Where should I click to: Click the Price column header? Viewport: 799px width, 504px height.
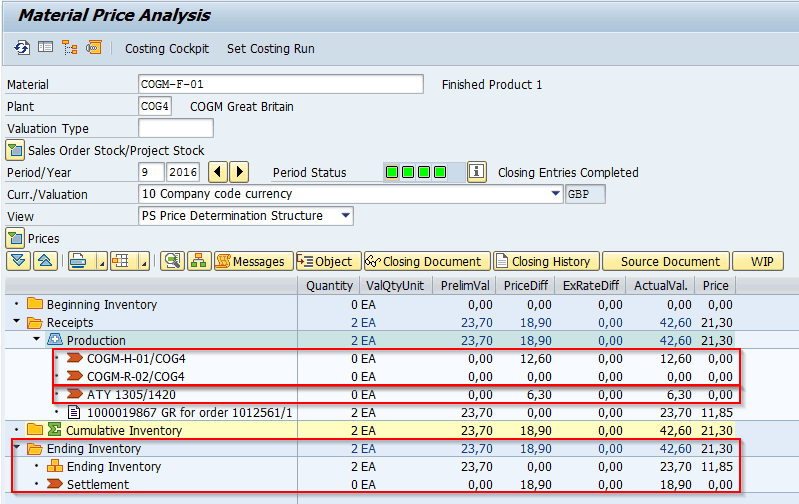point(715,285)
